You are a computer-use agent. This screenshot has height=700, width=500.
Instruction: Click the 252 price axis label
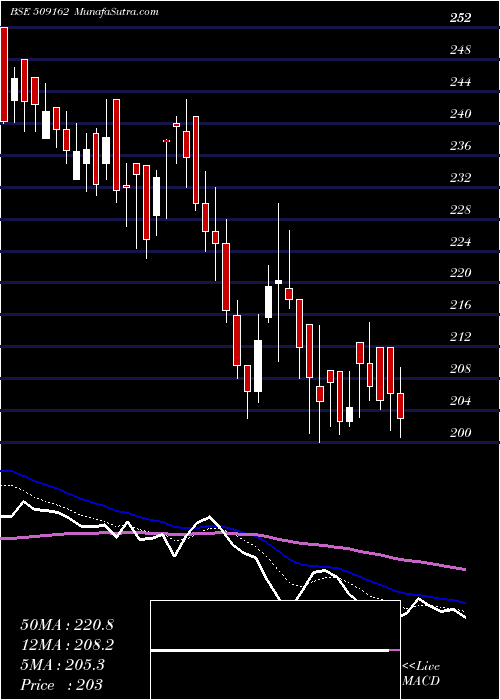click(460, 18)
